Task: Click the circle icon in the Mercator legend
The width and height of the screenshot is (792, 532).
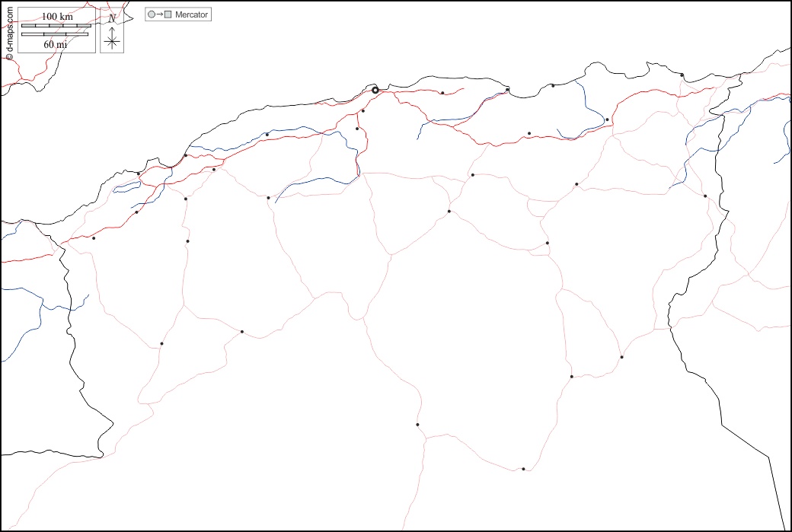Action: point(152,14)
